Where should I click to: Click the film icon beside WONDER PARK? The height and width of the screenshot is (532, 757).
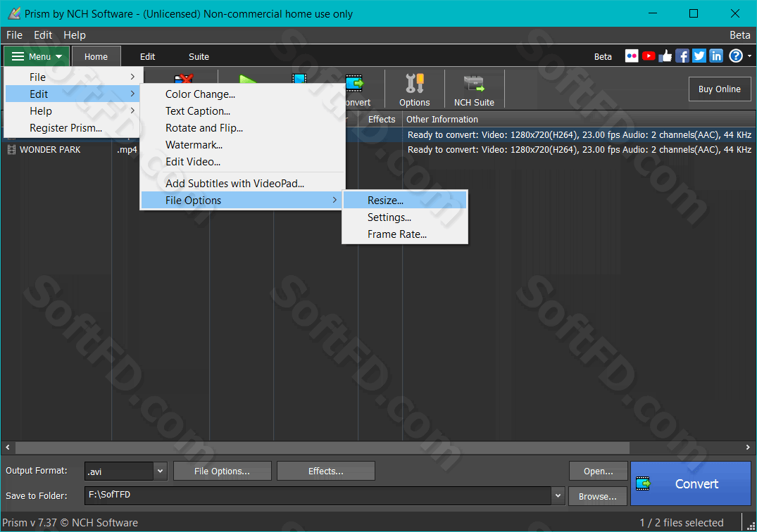[x=11, y=149]
